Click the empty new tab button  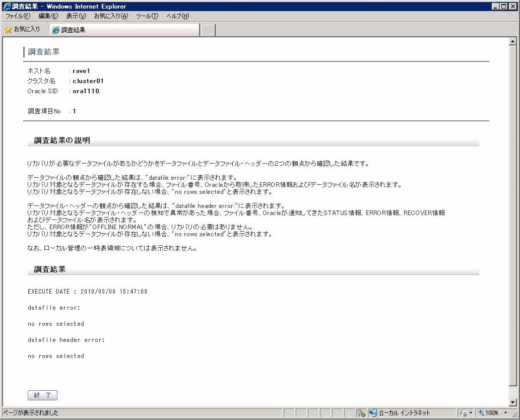tap(208, 30)
